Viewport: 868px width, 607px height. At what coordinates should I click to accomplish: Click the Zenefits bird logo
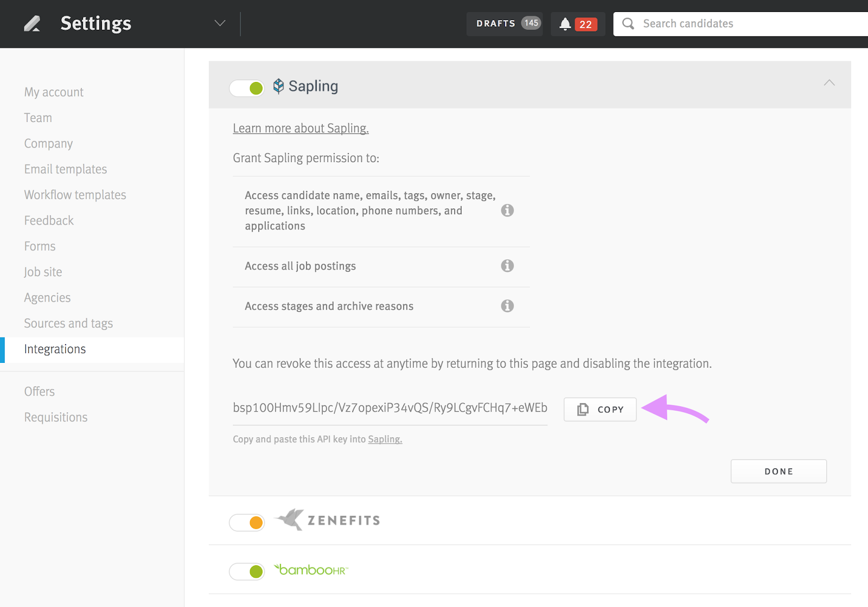291,520
